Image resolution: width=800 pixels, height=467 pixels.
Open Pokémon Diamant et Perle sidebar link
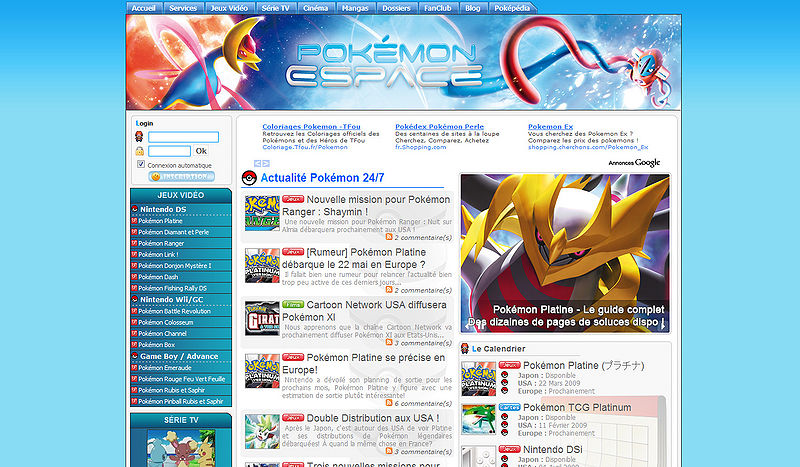[x=173, y=232]
